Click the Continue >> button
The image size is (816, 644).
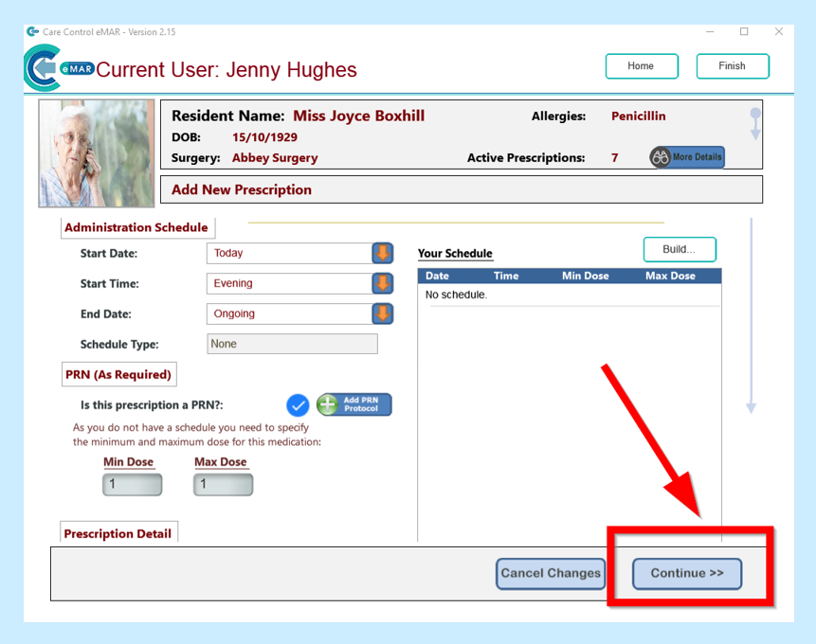coord(687,573)
